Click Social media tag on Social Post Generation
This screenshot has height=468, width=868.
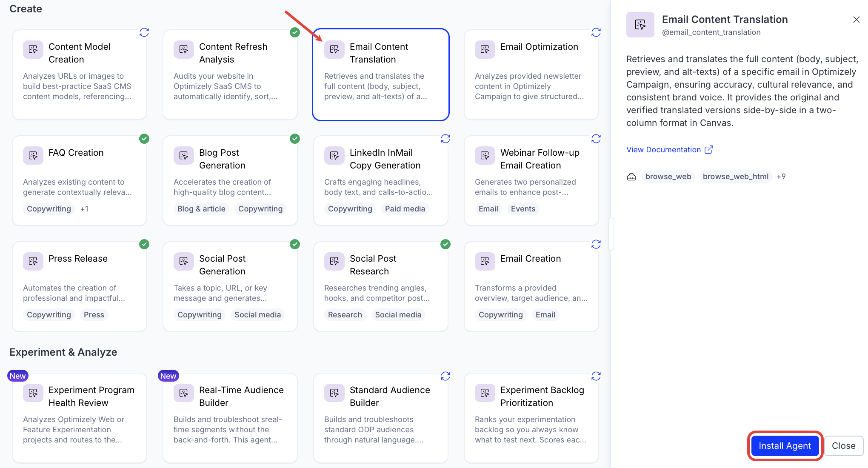tap(257, 315)
